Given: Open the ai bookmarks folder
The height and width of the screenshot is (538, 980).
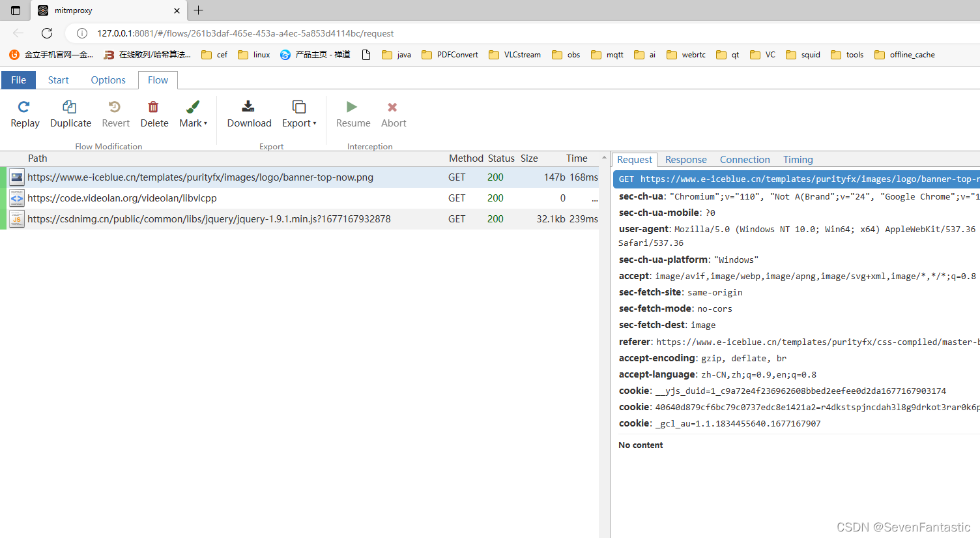Looking at the screenshot, I should coord(645,55).
